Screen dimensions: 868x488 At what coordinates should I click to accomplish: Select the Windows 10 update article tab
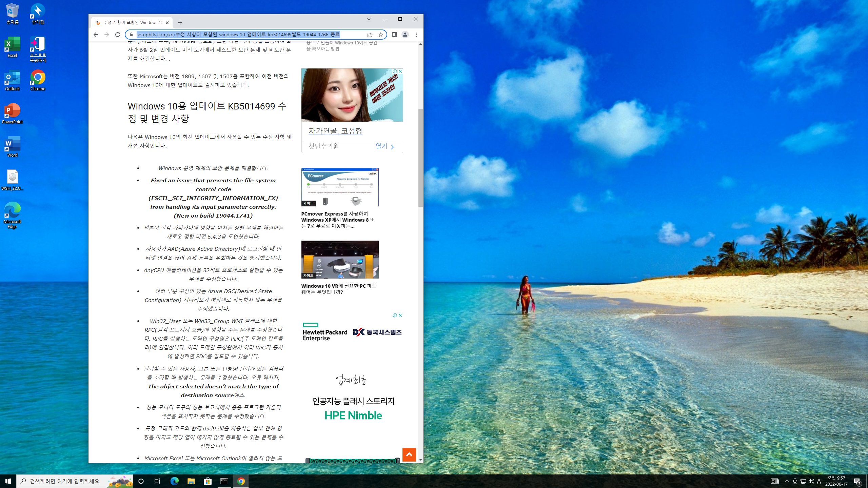point(132,23)
